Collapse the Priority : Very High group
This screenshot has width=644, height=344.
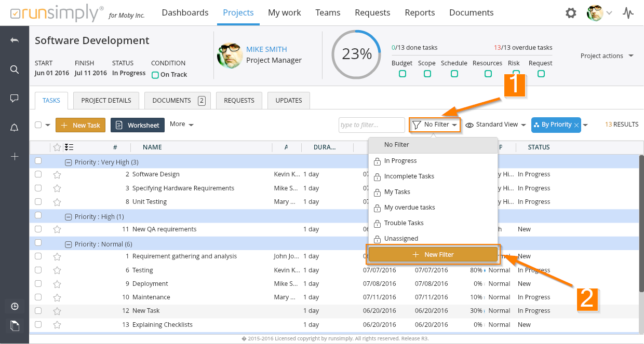(68, 162)
